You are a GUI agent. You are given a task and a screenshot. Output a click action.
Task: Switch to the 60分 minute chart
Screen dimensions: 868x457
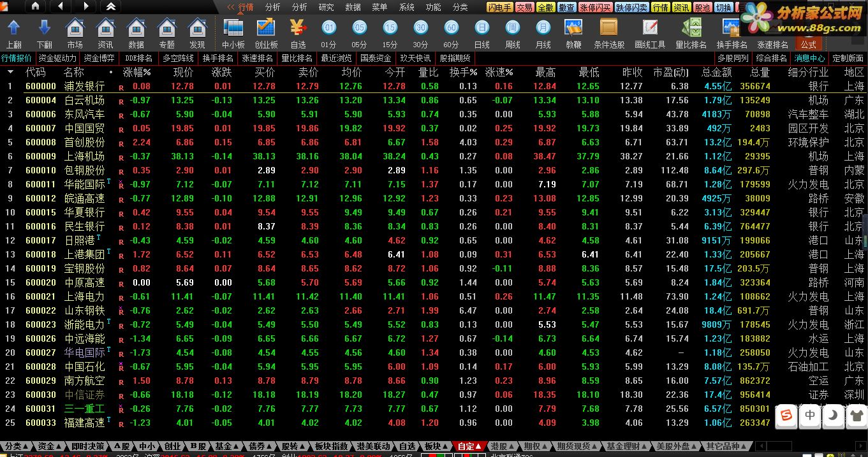tap(451, 28)
